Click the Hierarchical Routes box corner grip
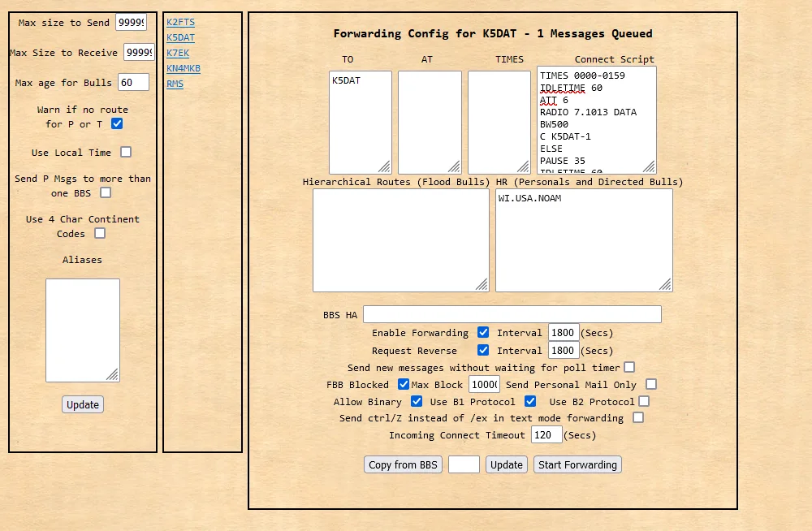Image resolution: width=812 pixels, height=531 pixels. pos(482,284)
